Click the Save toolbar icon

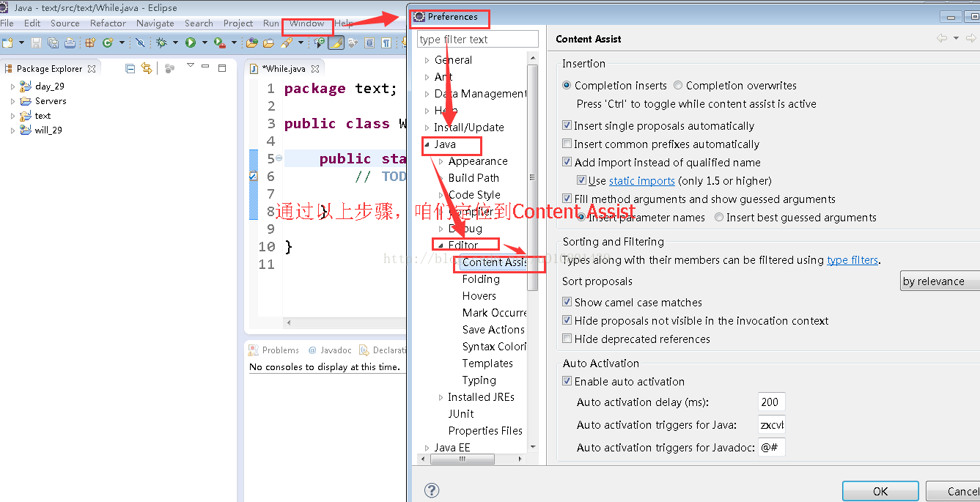[36, 43]
